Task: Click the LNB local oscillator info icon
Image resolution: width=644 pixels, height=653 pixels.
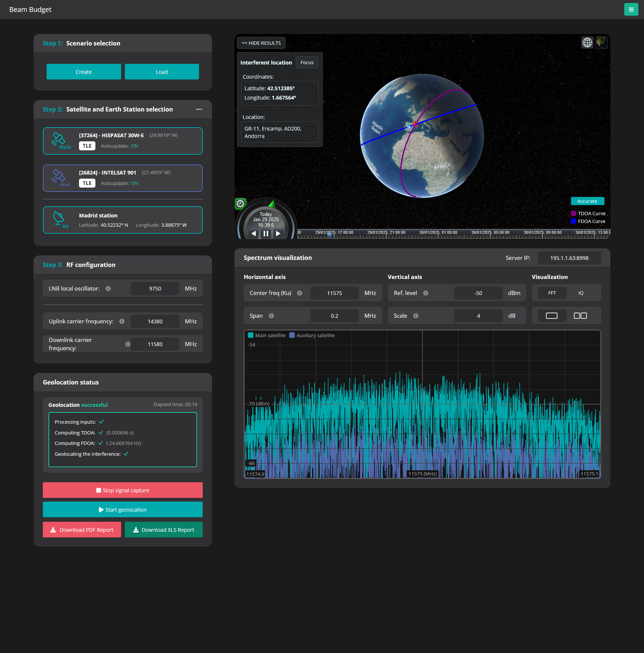Action: tap(108, 289)
